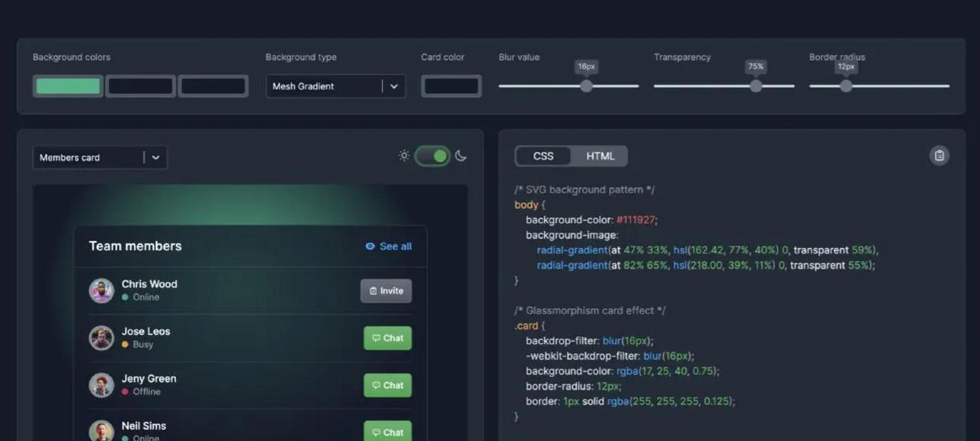Screen dimensions: 980x441
Task: Toggle the light/dark theme switch
Action: coord(433,156)
